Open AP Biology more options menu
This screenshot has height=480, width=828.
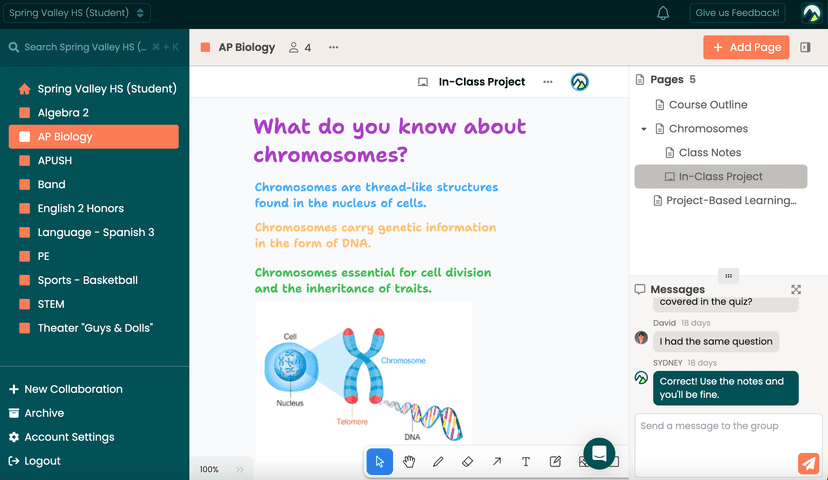click(x=333, y=47)
